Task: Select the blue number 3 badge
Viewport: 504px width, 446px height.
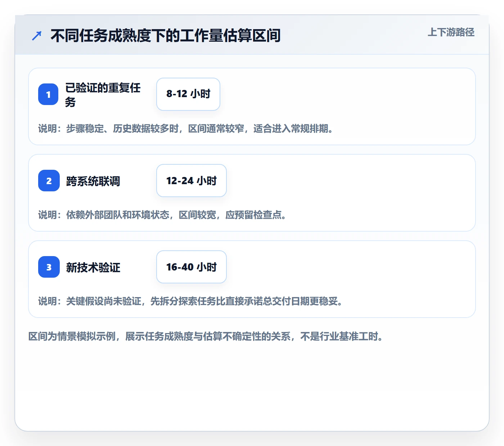Action: (x=49, y=267)
